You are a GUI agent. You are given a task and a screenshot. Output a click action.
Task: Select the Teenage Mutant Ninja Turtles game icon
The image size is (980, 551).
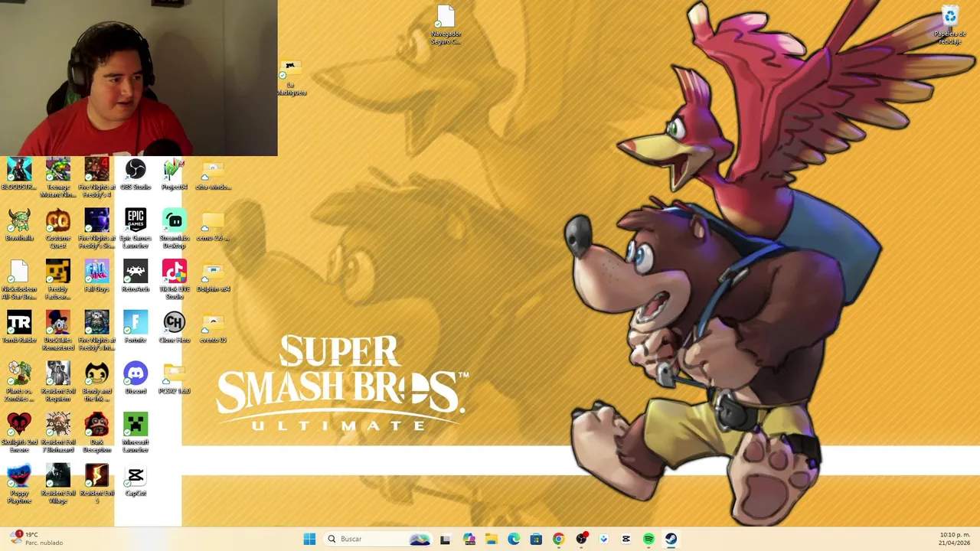(58, 178)
